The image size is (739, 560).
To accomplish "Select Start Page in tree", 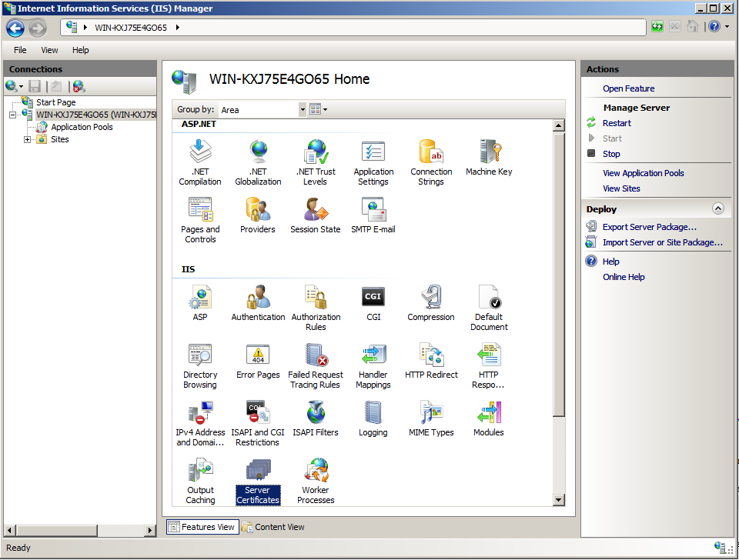I will (55, 102).
